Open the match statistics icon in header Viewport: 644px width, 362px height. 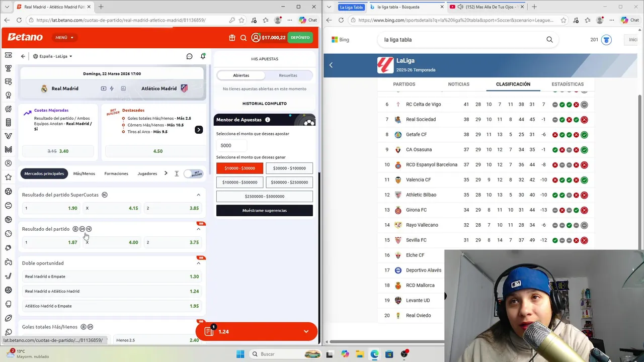tap(123, 88)
